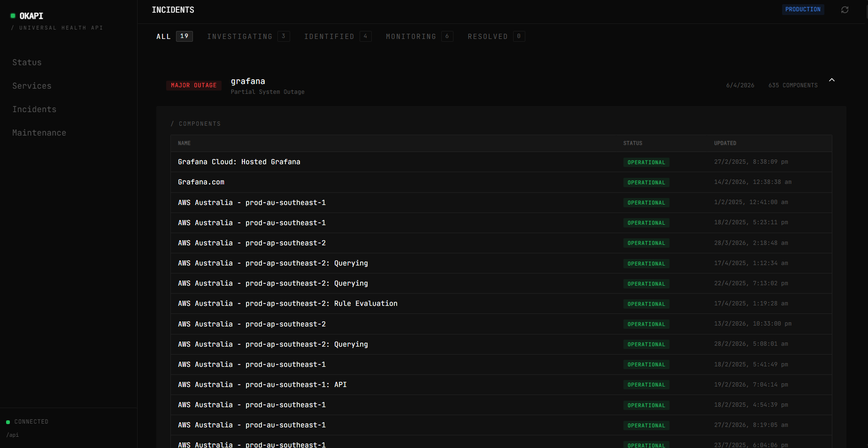Select the Grafana.com component row
The height and width of the screenshot is (448, 868).
click(501, 182)
